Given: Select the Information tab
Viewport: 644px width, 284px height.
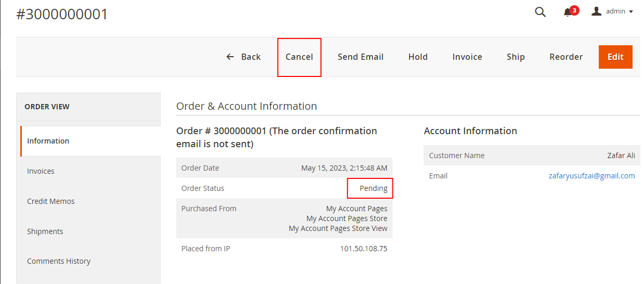Looking at the screenshot, I should (90, 141).
